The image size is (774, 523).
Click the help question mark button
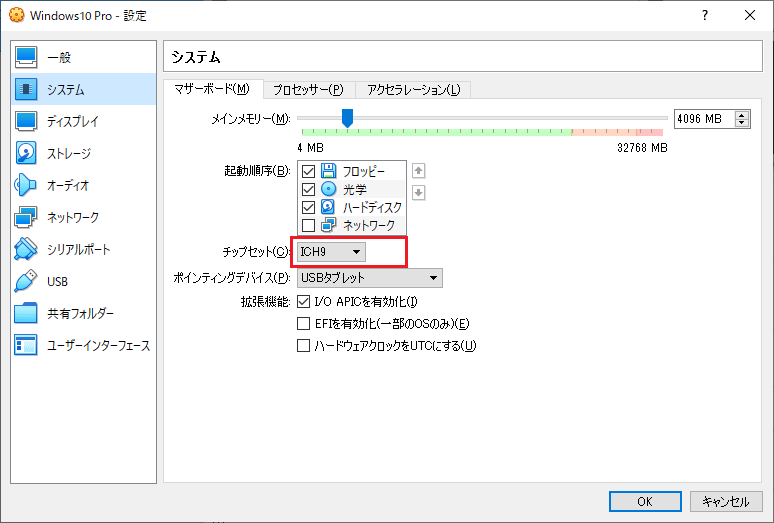click(705, 15)
